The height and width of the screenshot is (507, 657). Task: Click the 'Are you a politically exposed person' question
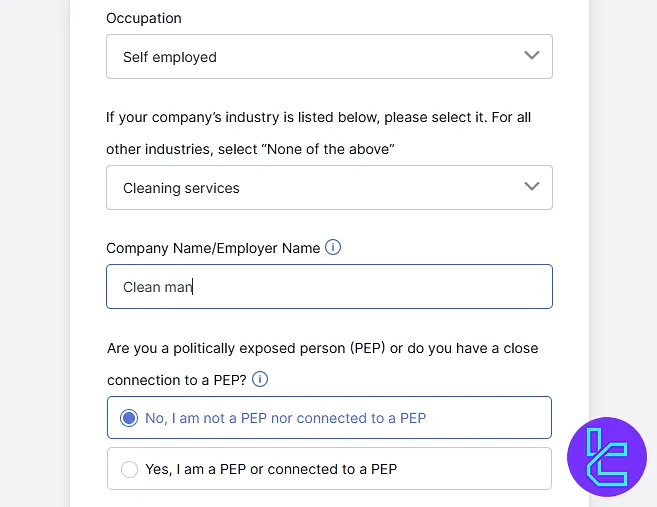[323, 348]
